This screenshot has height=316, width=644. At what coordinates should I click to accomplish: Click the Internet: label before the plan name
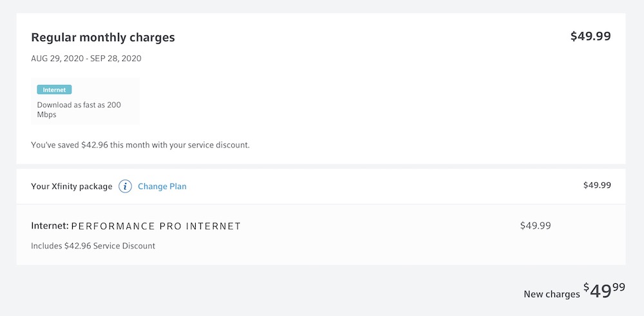(50, 227)
